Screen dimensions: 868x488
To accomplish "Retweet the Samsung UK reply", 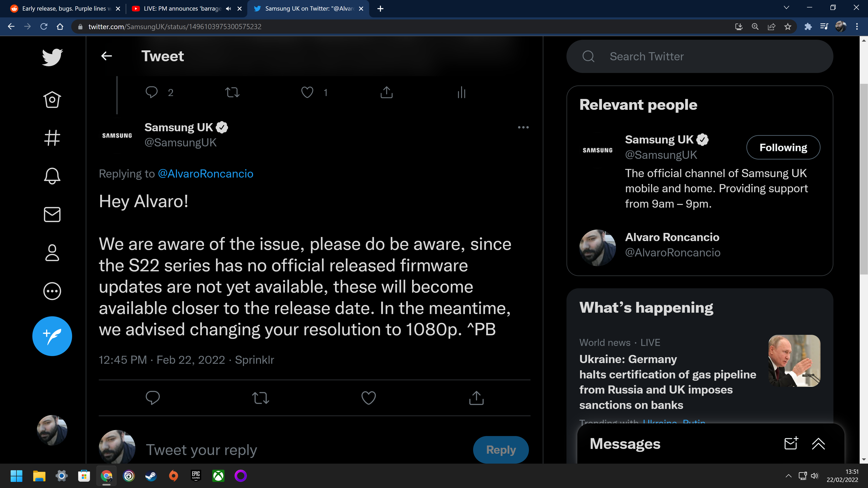I will 260,398.
